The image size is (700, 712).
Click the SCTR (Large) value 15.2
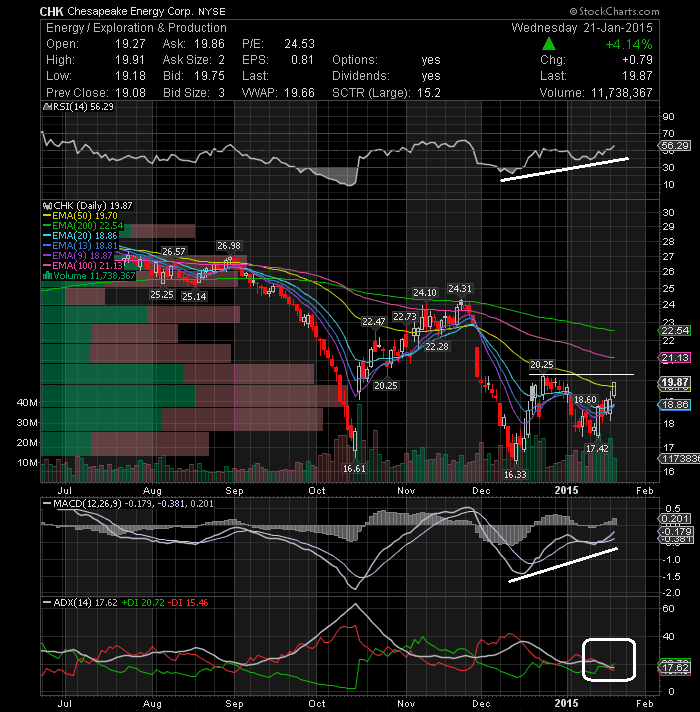click(x=429, y=93)
